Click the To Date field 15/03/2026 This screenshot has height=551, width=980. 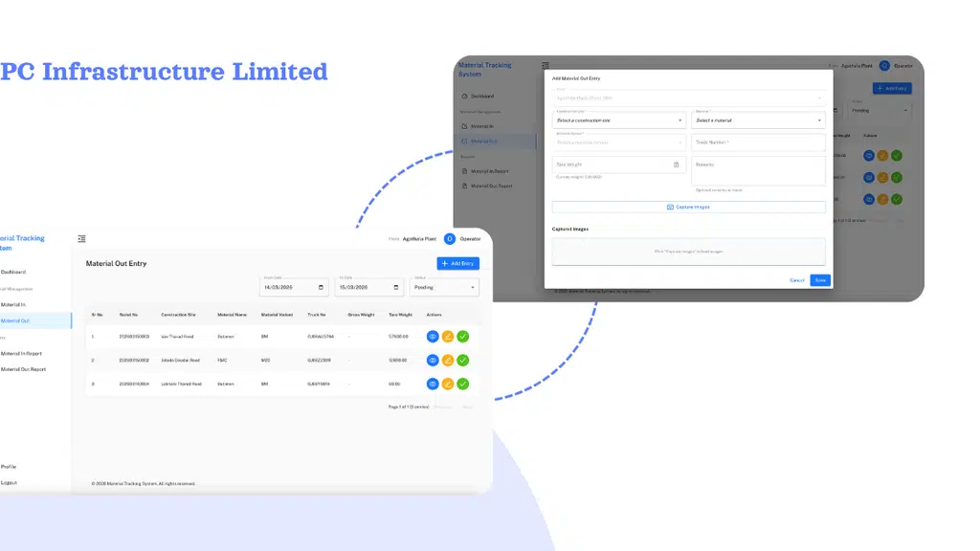click(368, 287)
